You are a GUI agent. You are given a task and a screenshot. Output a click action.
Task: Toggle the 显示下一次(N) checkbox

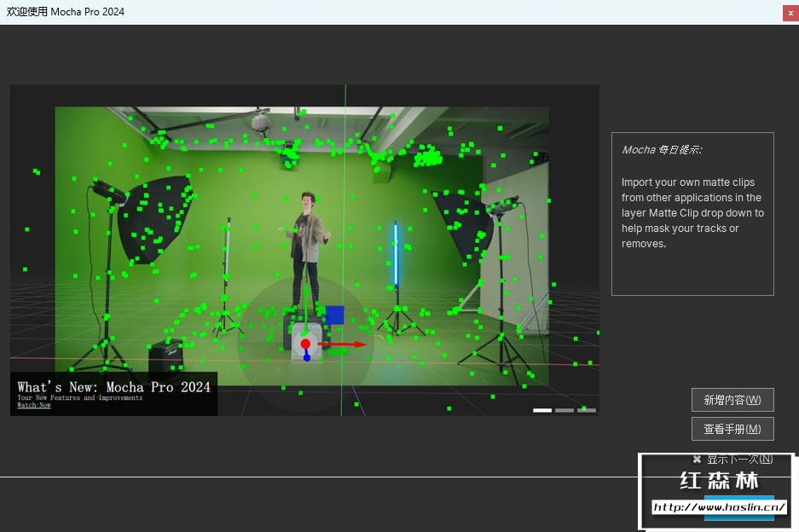point(697,460)
